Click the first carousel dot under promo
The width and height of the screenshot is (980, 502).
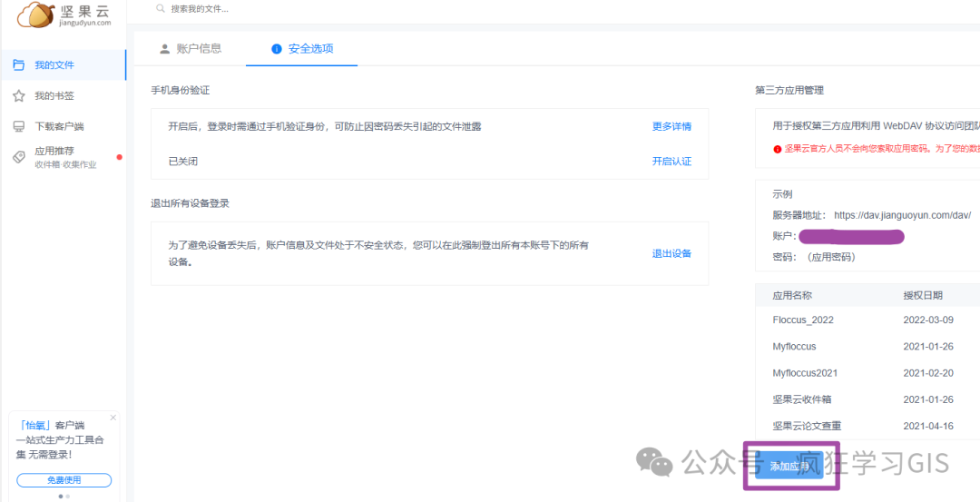tap(61, 496)
